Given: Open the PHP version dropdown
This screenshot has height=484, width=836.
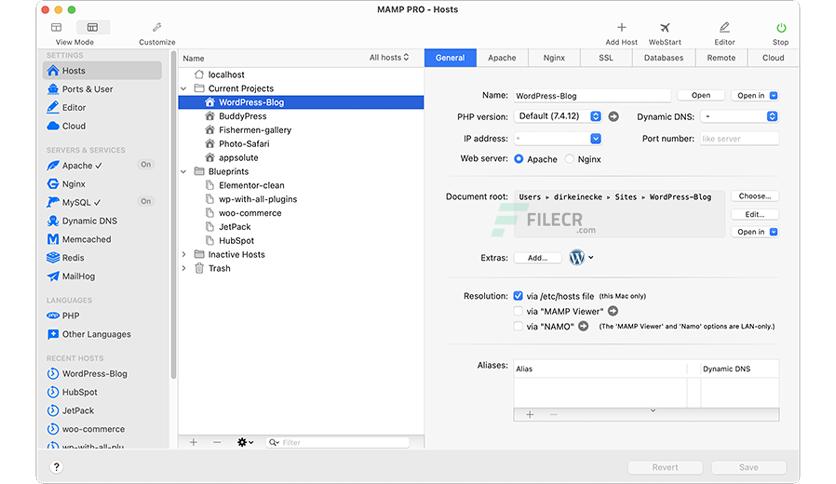Looking at the screenshot, I should [x=558, y=116].
